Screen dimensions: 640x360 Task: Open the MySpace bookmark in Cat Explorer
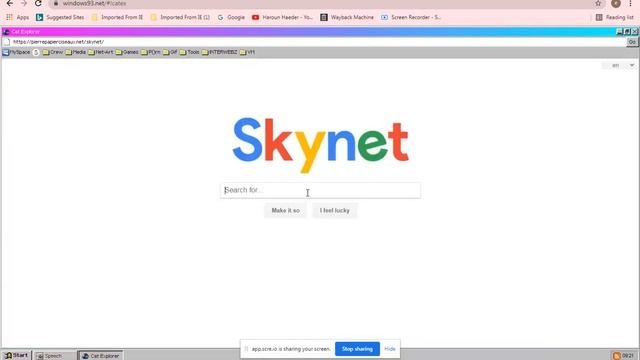16,52
